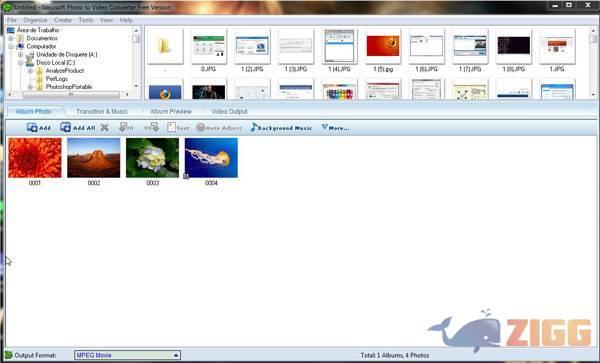This screenshot has height=363, width=600.
Task: Select album photo 0003 white flower
Action: point(152,158)
